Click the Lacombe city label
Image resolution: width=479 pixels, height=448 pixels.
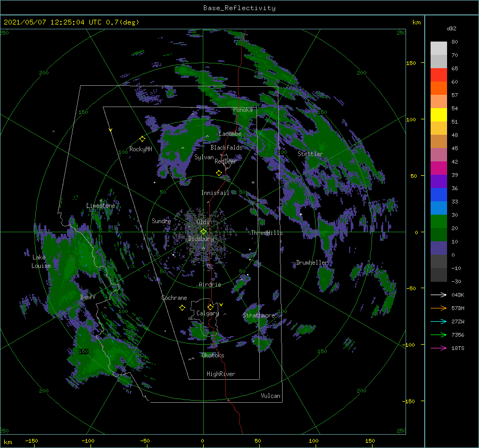tap(230, 134)
